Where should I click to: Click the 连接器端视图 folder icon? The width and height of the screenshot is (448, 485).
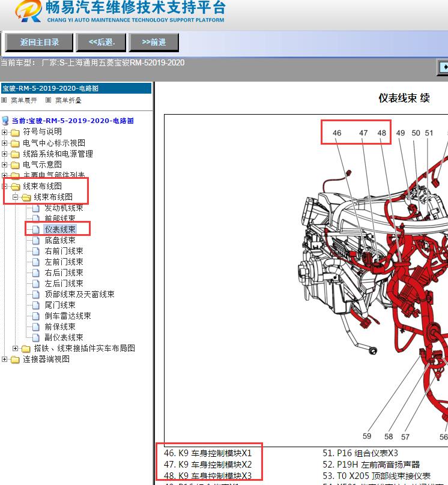[15, 360]
